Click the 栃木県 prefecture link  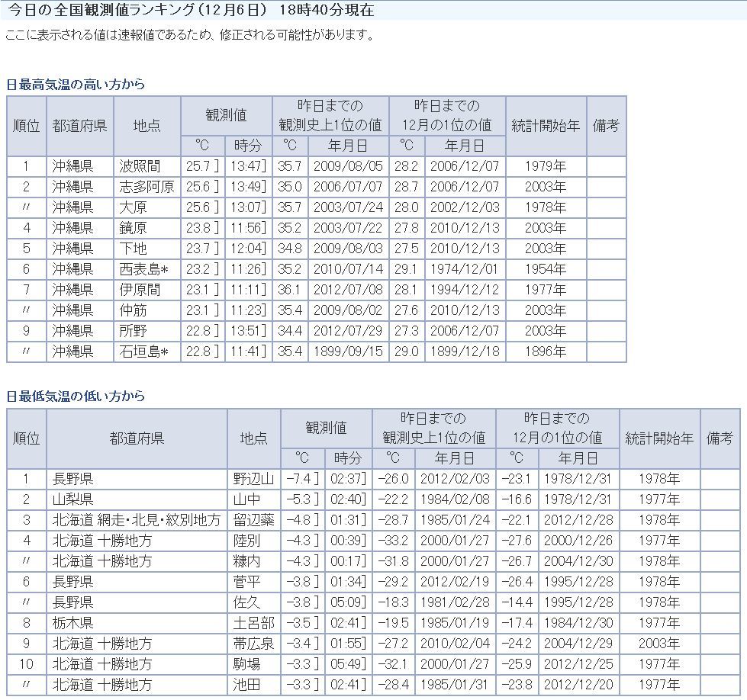(x=73, y=623)
